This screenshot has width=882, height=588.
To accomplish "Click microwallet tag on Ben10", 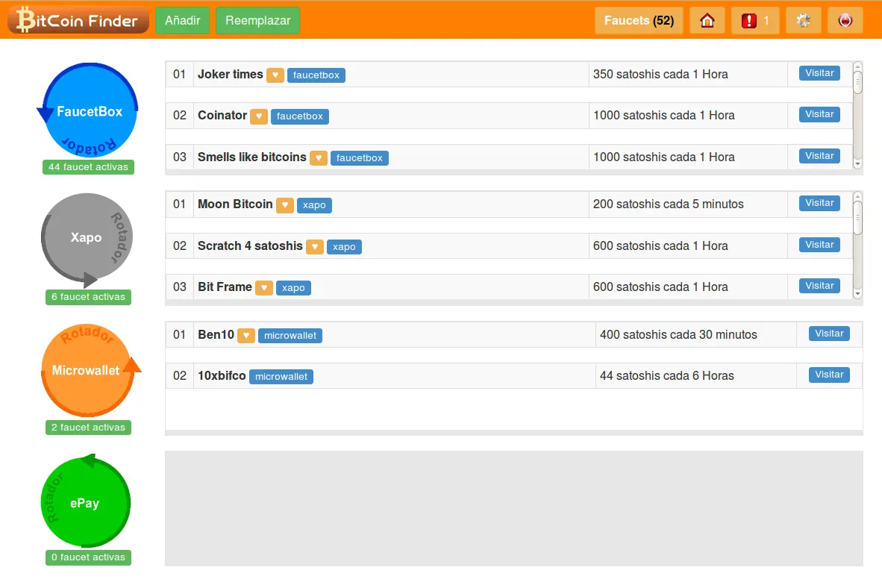I will pyautogui.click(x=290, y=336).
